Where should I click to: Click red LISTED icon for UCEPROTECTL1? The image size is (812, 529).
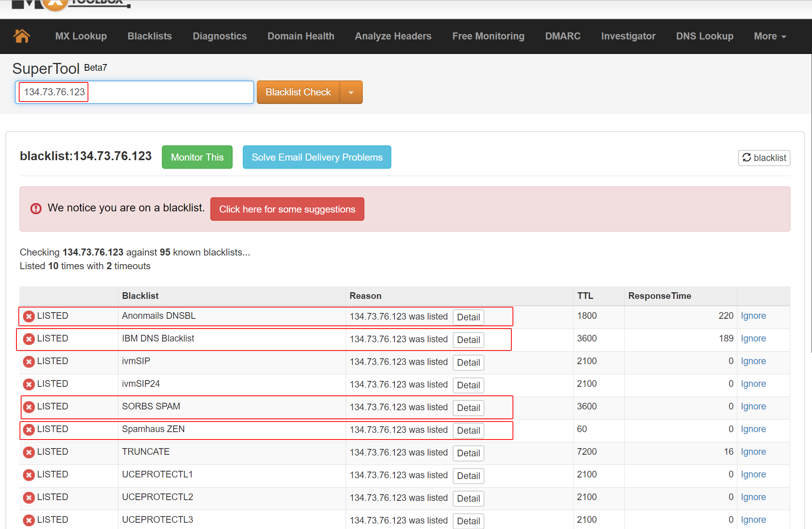tap(29, 475)
